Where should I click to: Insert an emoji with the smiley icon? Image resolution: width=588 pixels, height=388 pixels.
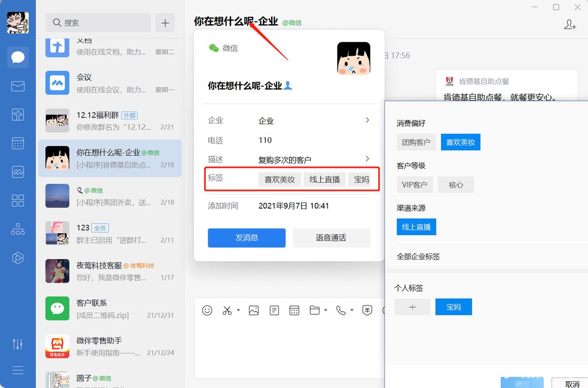[207, 310]
